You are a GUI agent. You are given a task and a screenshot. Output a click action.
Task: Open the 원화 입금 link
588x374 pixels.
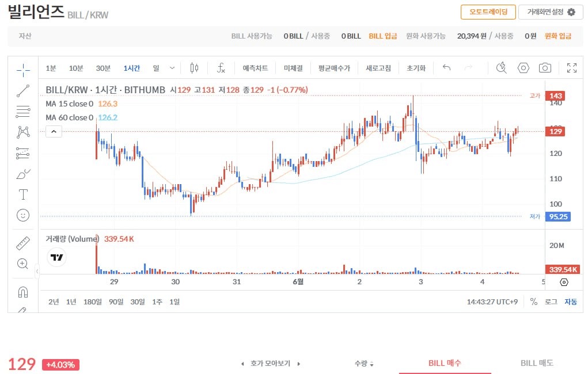(x=557, y=36)
